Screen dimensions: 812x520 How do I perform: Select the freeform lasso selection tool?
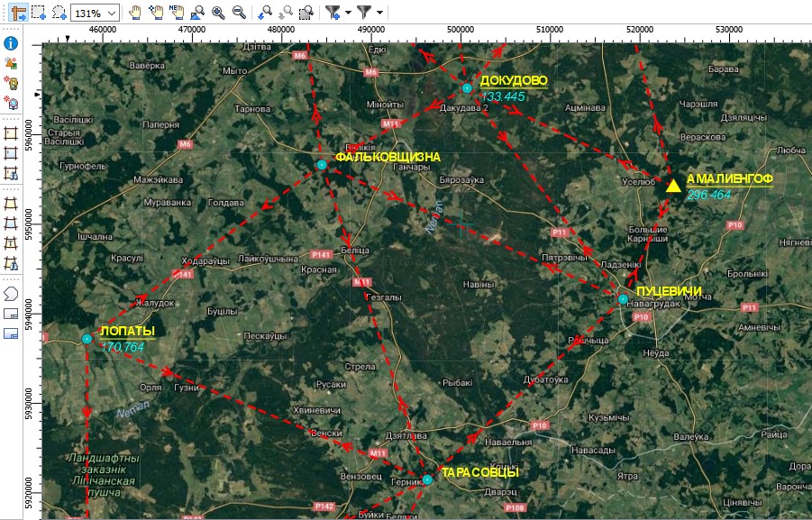click(59, 13)
